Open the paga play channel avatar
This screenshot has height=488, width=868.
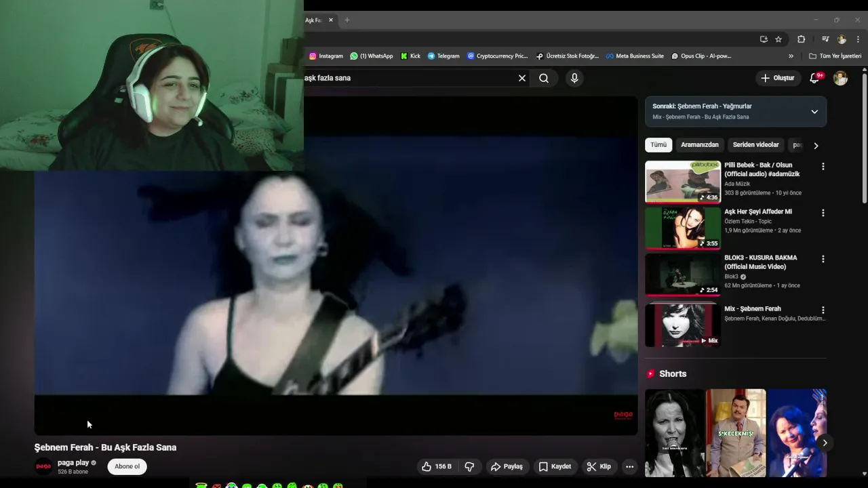43,466
